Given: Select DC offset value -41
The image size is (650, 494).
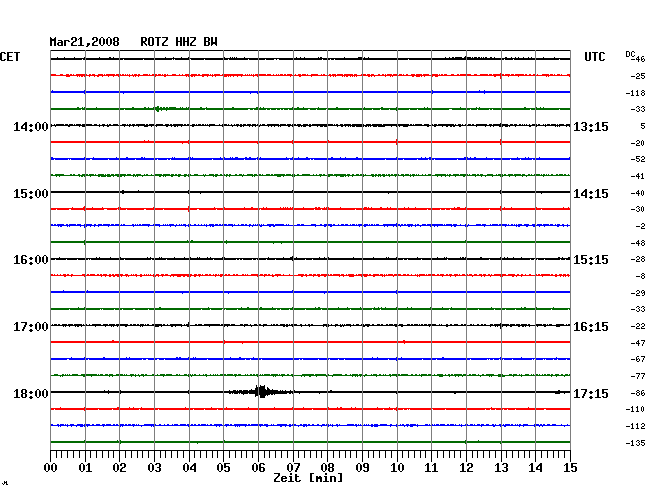Looking at the screenshot, I should pos(638,176).
